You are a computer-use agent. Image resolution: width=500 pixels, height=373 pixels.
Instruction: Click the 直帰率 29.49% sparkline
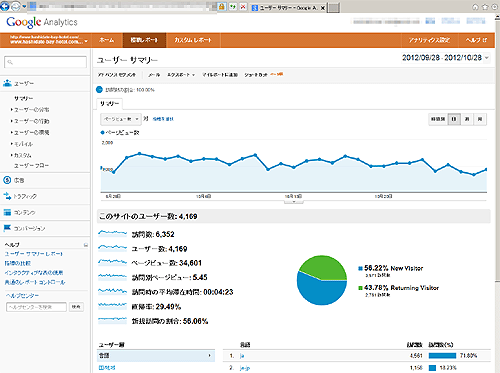tap(112, 306)
